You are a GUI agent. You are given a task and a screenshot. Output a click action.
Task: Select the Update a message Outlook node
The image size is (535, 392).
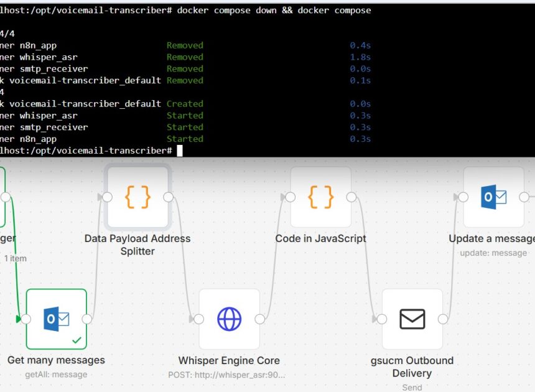tap(494, 197)
